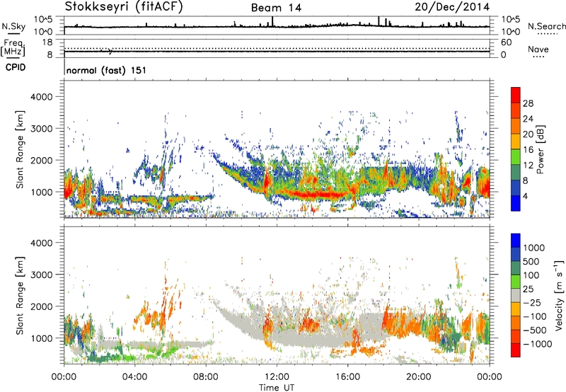Screen dimensions: 566x392
Task: Click the date 20/Dec/2014
Action: 452,7
